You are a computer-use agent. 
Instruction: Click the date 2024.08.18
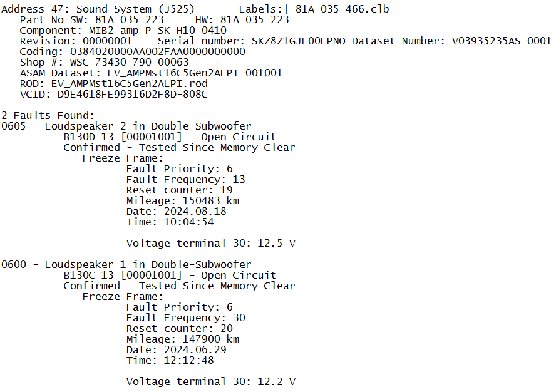(x=195, y=211)
